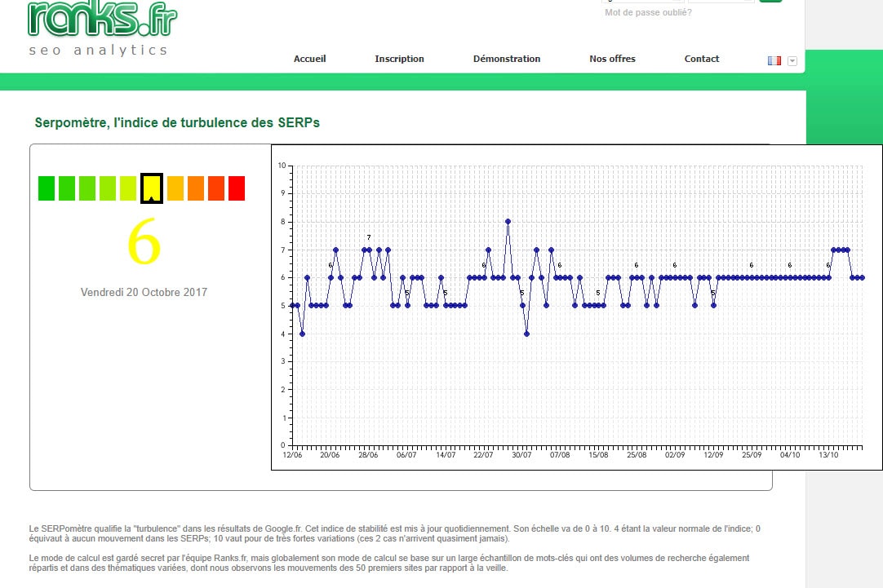Click the 25/08 x-axis date label
883x588 pixels.
coord(637,454)
